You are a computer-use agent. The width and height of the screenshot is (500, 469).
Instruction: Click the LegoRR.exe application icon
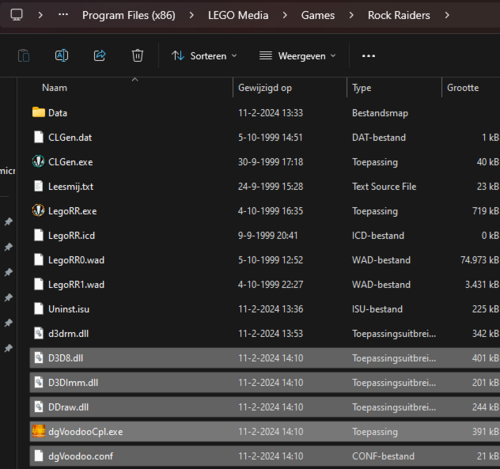pos(38,211)
